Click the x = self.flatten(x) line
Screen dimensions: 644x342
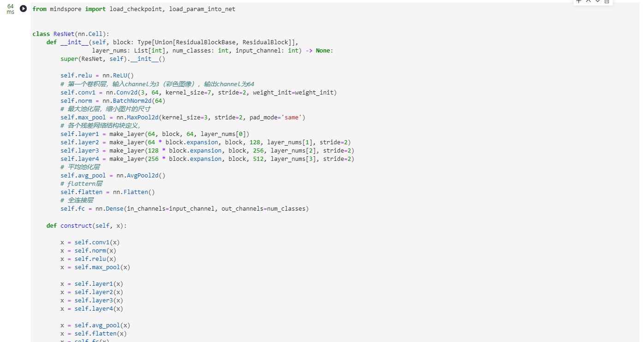tap(94, 333)
